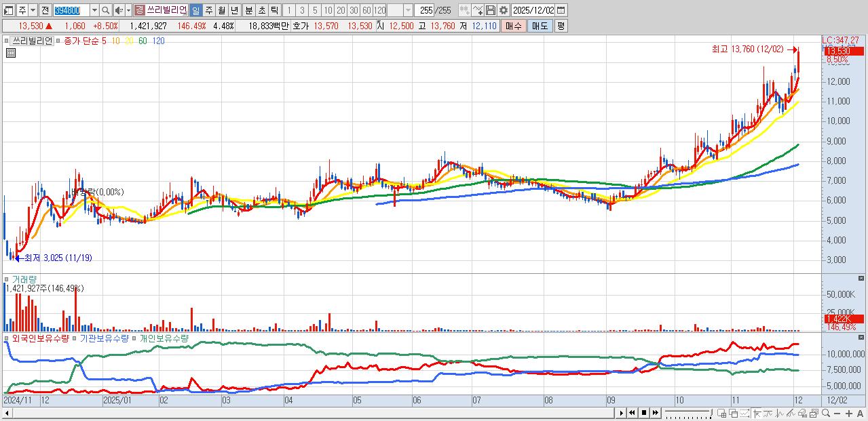Open the data table grid icon

[10, 53]
